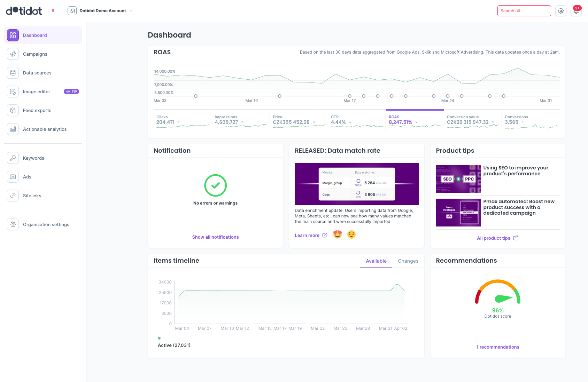Expand the Dotidot Demo Account dropdown

coord(100,11)
